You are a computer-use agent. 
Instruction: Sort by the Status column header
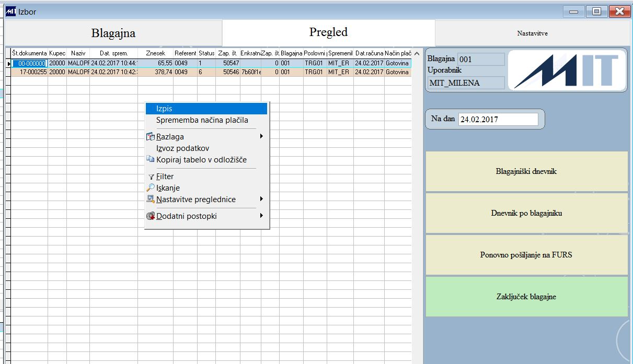pos(206,53)
